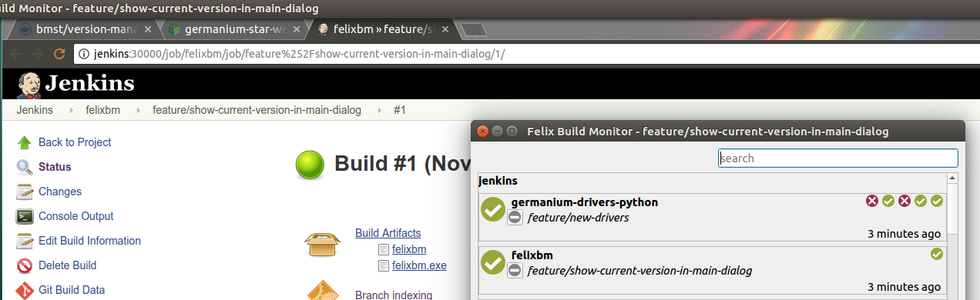
Task: Click the felixbm breadcrumb link
Action: pyautogui.click(x=102, y=110)
